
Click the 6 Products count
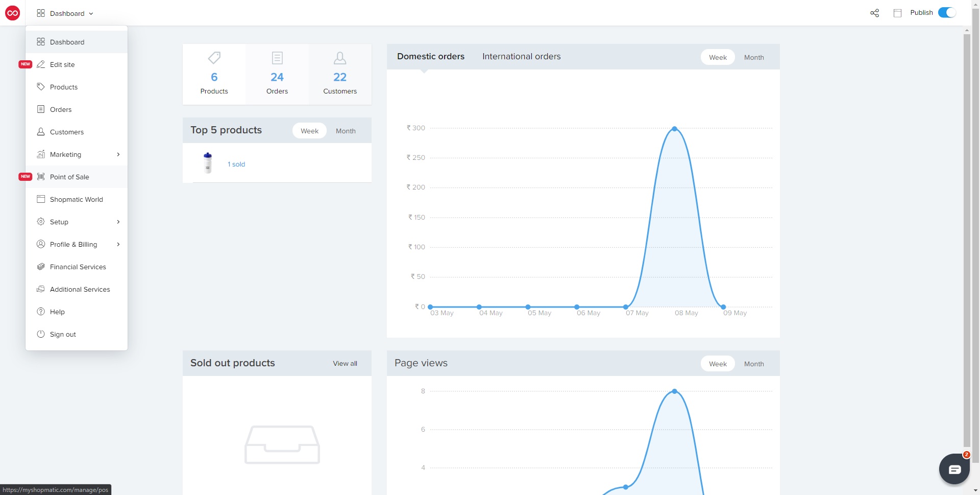tap(214, 77)
